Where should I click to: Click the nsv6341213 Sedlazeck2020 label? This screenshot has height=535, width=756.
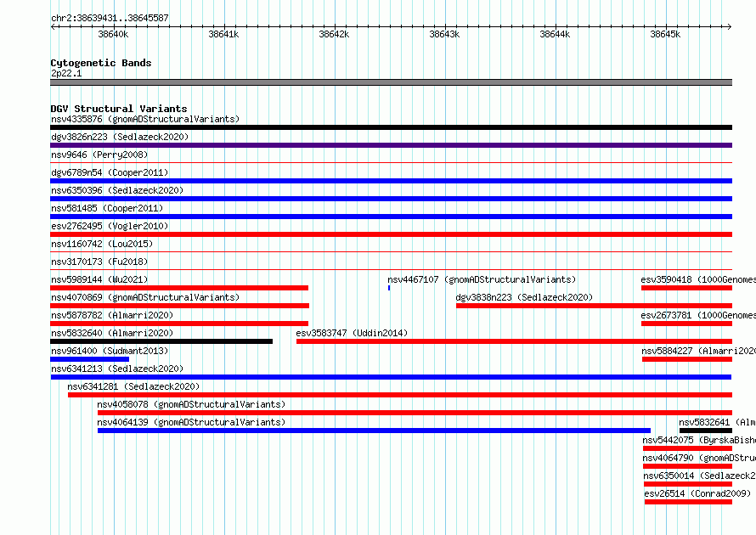117,369
